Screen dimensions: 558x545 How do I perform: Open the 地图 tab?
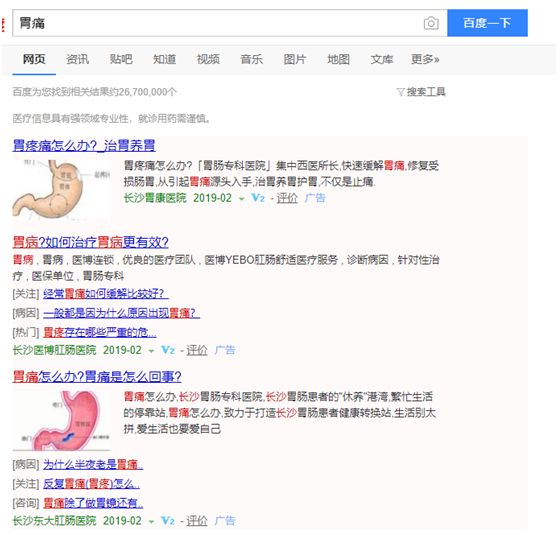click(338, 59)
